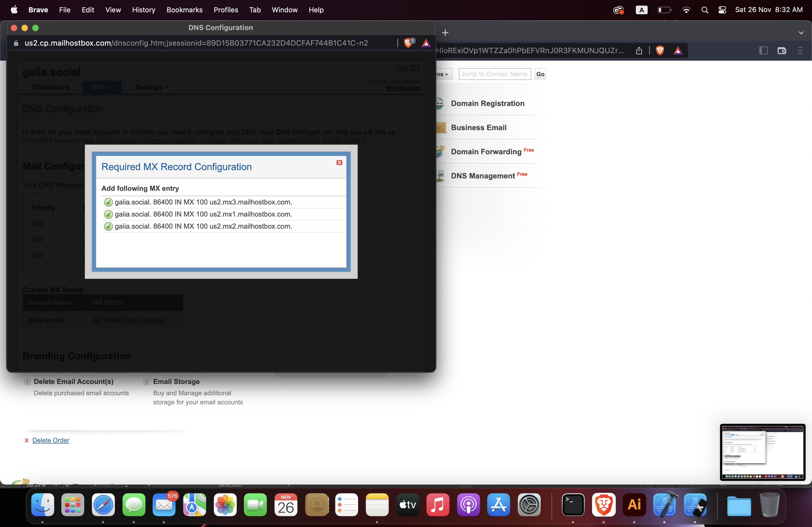Click the Delete Order link
812x527 pixels.
point(50,440)
